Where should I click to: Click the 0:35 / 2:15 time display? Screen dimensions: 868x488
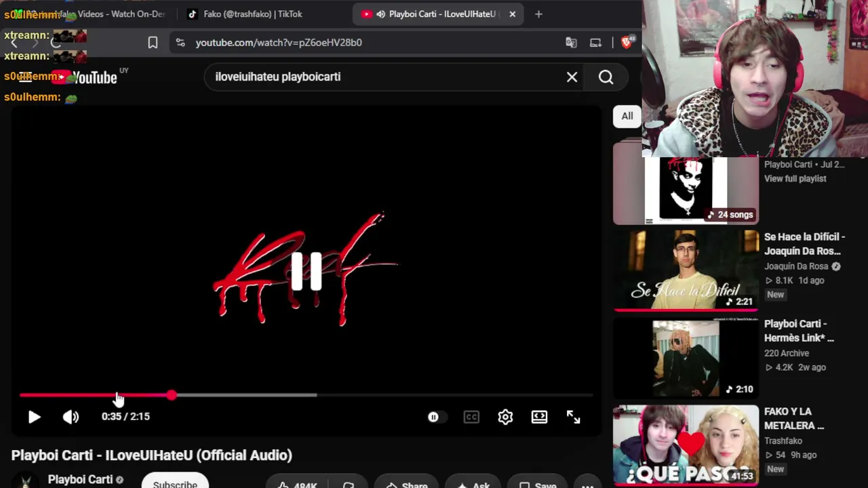click(x=125, y=417)
